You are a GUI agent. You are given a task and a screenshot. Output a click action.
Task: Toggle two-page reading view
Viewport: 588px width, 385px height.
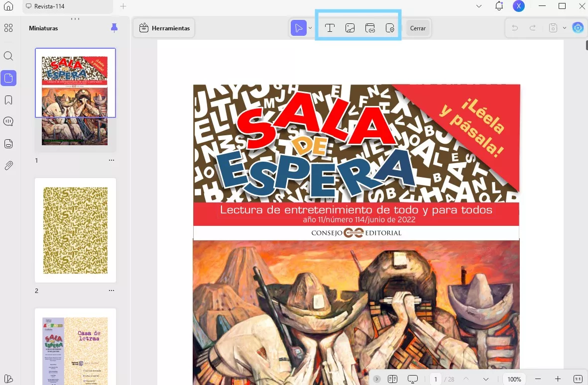click(x=393, y=379)
